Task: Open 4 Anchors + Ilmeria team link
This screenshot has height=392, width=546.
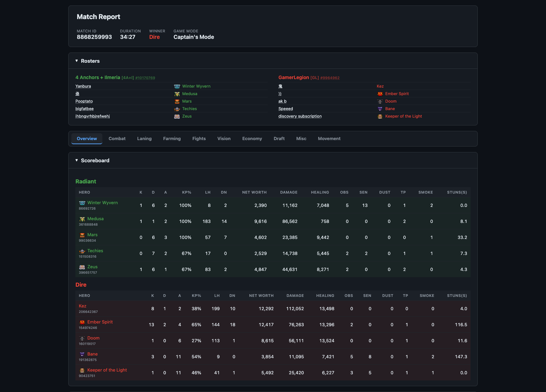Action: pos(98,78)
